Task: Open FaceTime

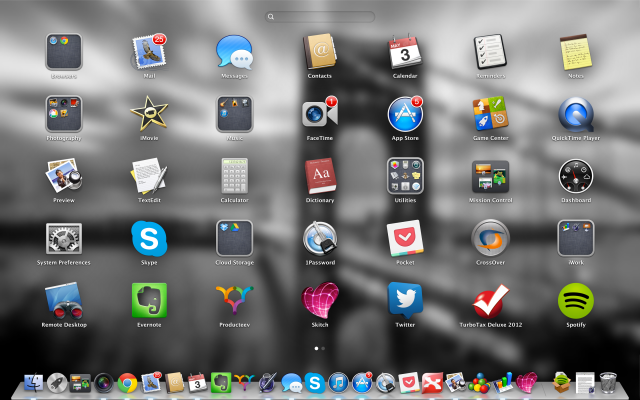Action: (320, 114)
